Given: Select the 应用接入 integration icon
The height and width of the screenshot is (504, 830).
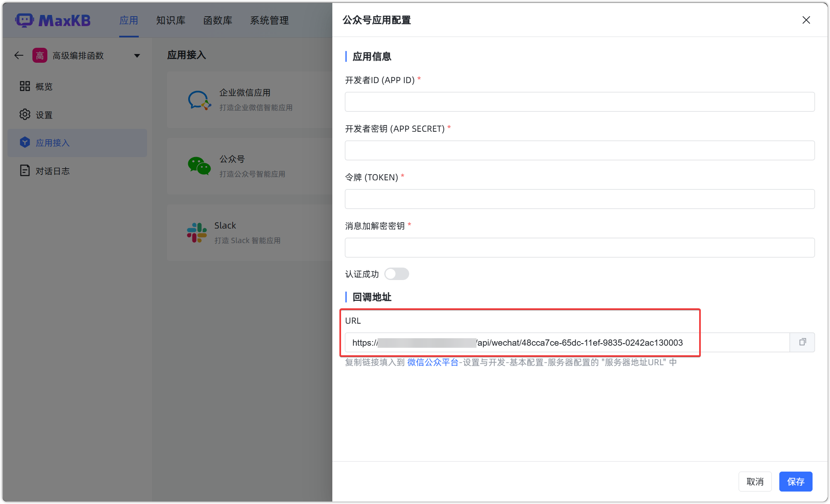Looking at the screenshot, I should point(25,143).
